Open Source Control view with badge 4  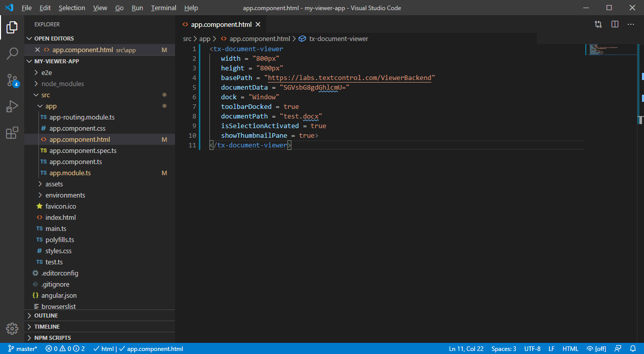pyautogui.click(x=12, y=80)
